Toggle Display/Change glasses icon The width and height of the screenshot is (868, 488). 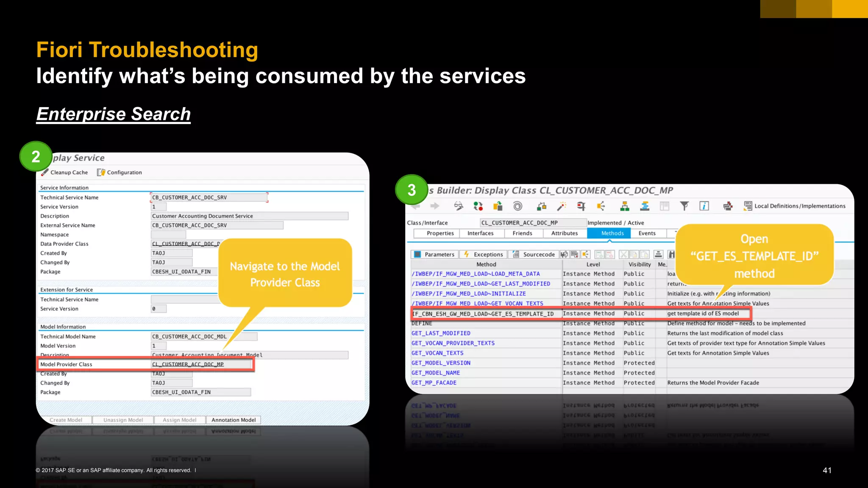click(x=458, y=206)
